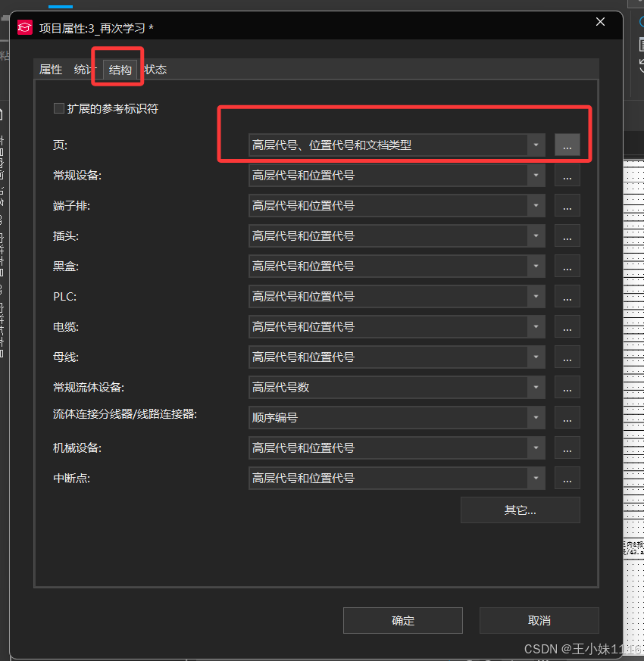Click the browse icon next to 电缆
The height and width of the screenshot is (661, 644).
(x=567, y=326)
